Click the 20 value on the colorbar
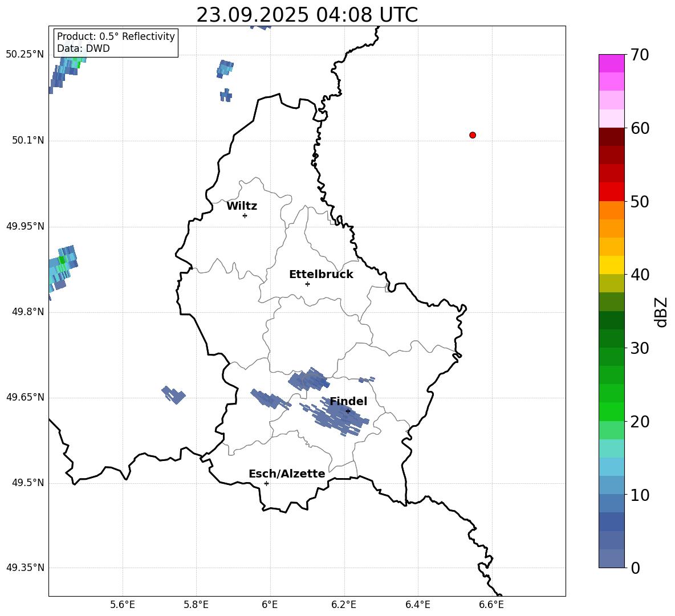Image resolution: width=675 pixels, height=616 pixels. (x=640, y=422)
